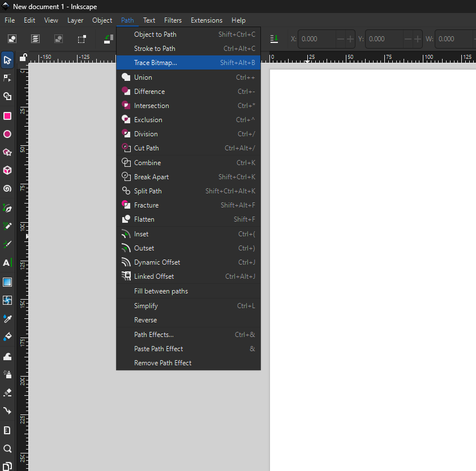This screenshot has width=476, height=471.
Task: Choose Path Effects... menu entry
Action: tap(188, 335)
